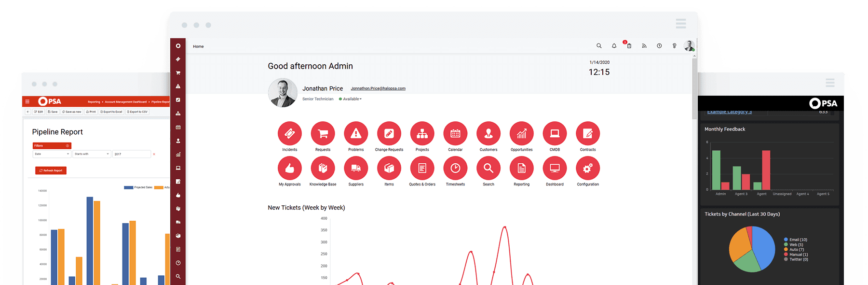Open the Customers module icon

point(488,133)
